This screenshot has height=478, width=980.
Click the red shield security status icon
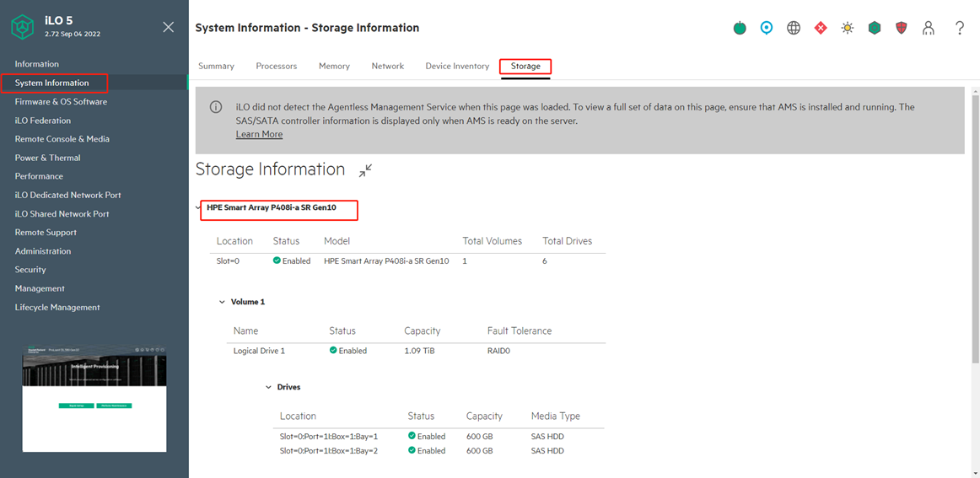click(902, 28)
